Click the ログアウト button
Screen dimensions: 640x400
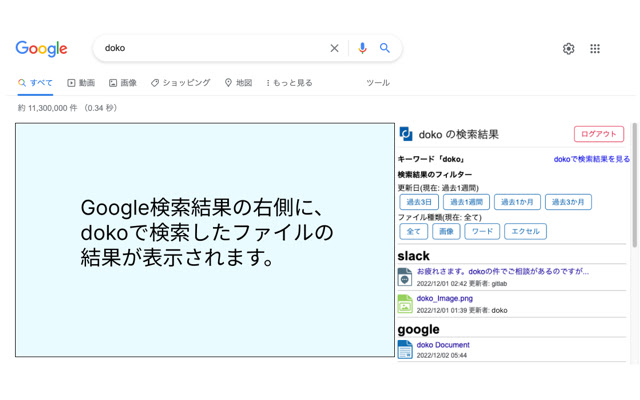coord(599,134)
